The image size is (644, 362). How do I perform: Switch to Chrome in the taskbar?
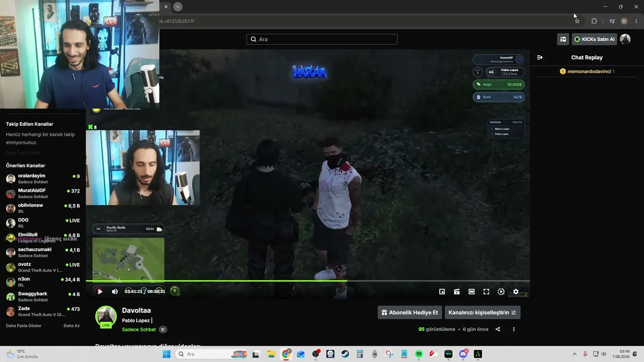coord(286,354)
